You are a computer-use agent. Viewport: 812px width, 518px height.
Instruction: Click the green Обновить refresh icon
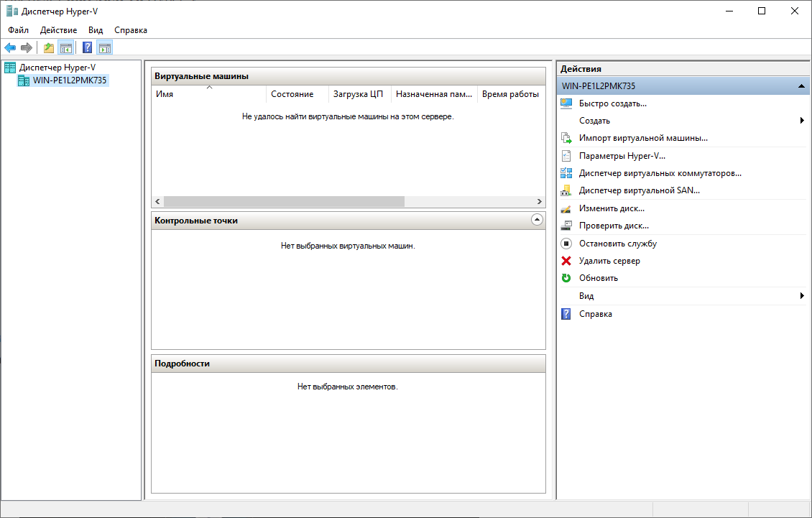click(x=566, y=278)
